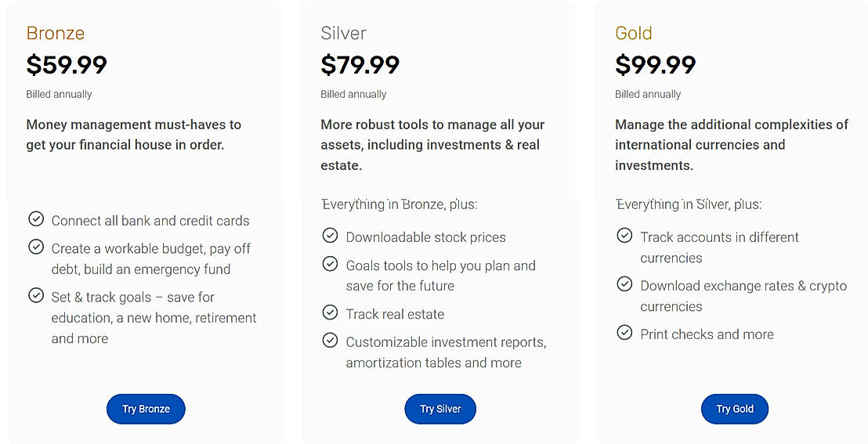Click checkmark icon beside Download exchange rates
The width and height of the screenshot is (868, 444).
624,284
